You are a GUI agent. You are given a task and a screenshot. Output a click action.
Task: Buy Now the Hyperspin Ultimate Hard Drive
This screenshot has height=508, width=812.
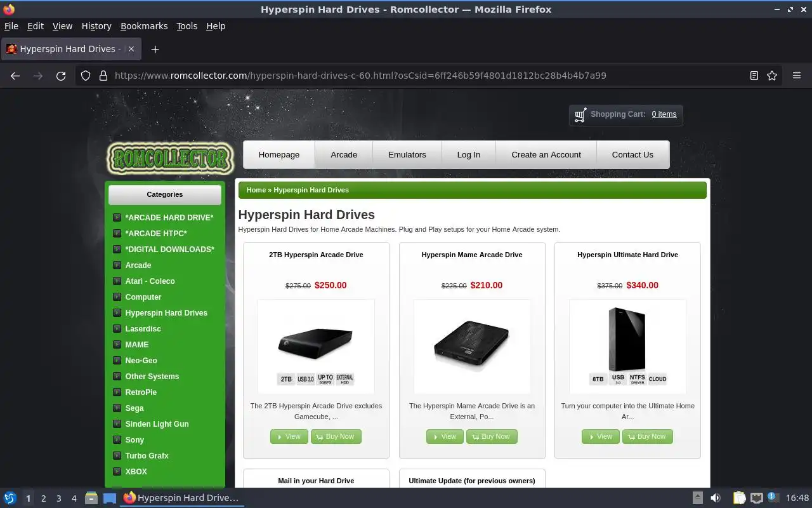(x=648, y=436)
